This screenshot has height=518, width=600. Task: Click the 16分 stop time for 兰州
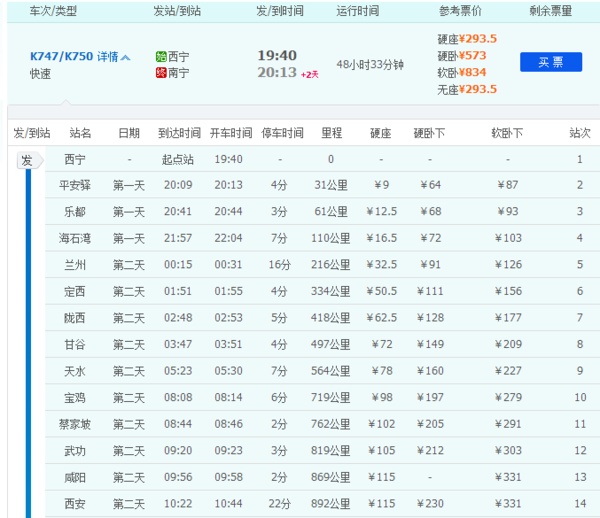[279, 265]
